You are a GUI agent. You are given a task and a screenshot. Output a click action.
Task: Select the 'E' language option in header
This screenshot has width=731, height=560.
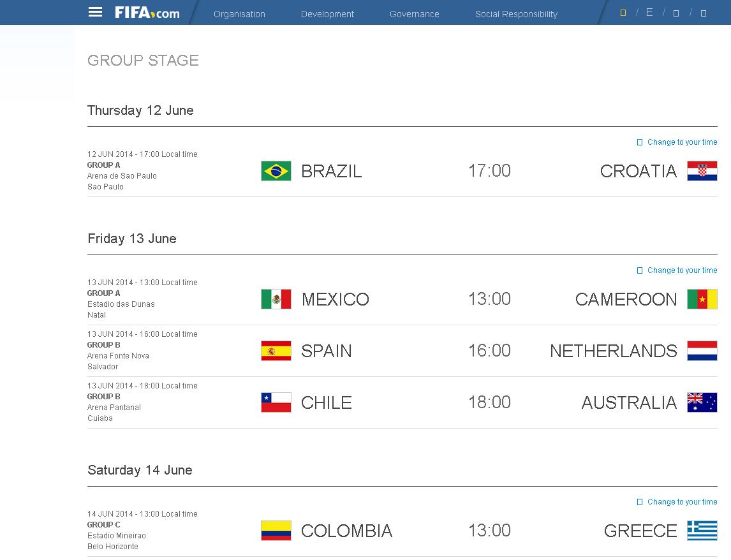coord(649,13)
